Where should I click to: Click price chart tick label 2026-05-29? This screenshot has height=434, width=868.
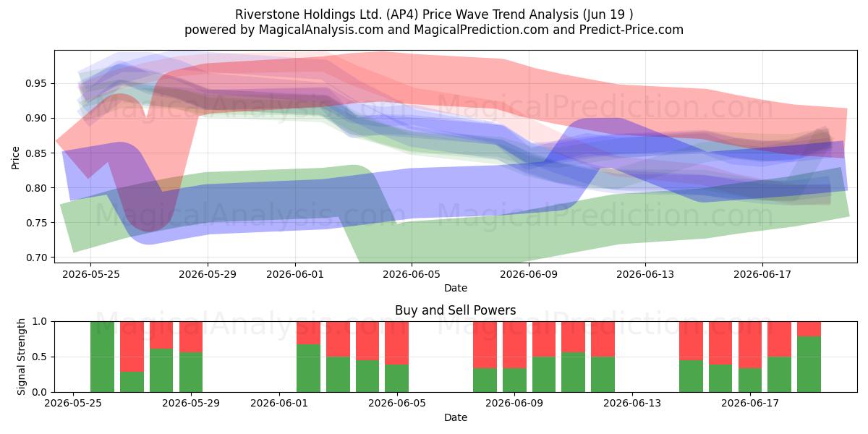click(208, 274)
